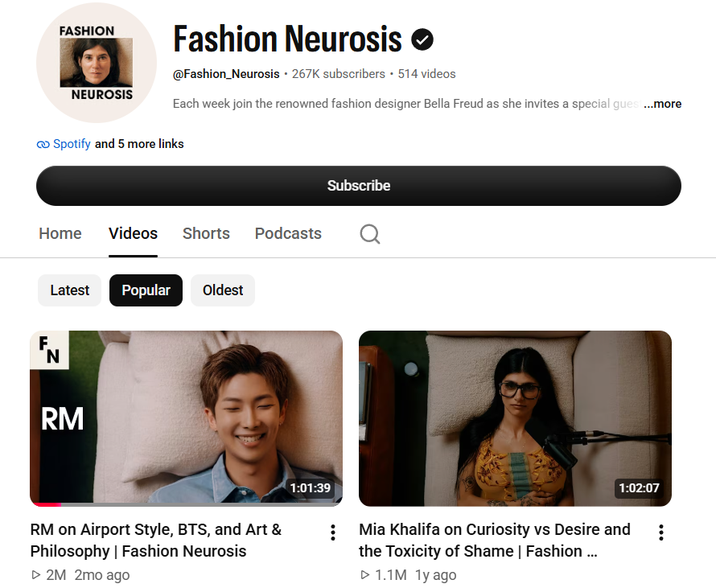Image resolution: width=716 pixels, height=588 pixels.
Task: Switch to the Home tab
Action: pos(60,233)
